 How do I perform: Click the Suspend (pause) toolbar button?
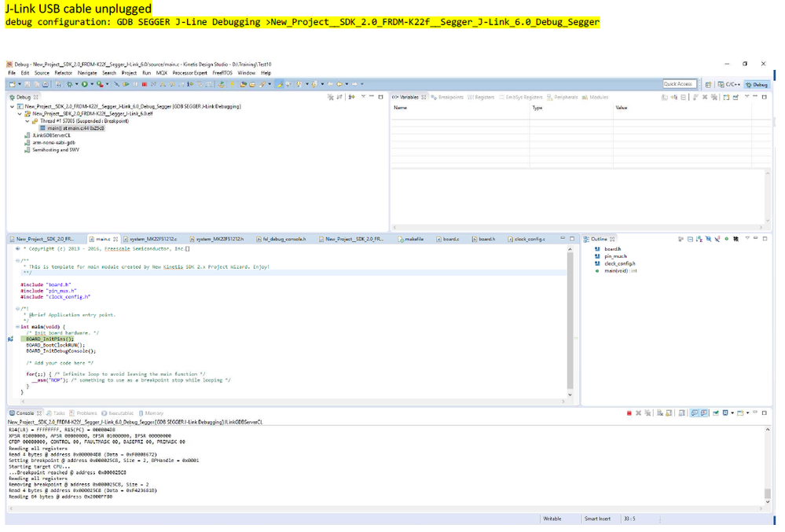(x=135, y=84)
